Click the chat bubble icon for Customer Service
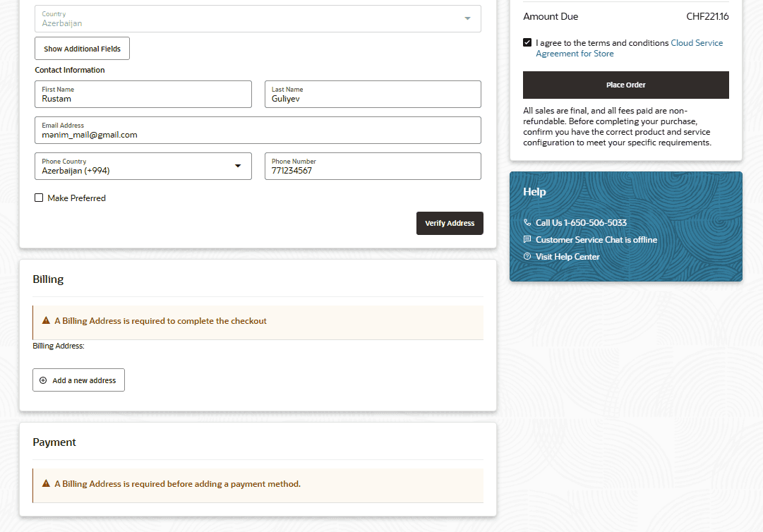This screenshot has height=532, width=763. coord(527,240)
